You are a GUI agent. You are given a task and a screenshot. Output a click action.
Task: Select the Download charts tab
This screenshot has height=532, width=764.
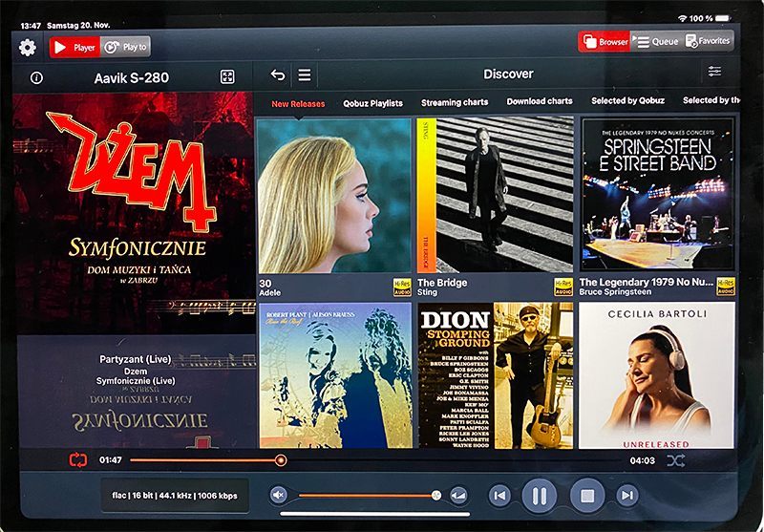coord(540,101)
